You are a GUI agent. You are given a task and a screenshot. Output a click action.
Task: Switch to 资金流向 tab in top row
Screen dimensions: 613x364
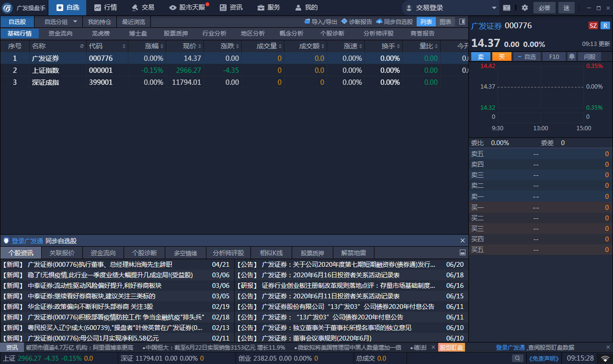point(61,34)
